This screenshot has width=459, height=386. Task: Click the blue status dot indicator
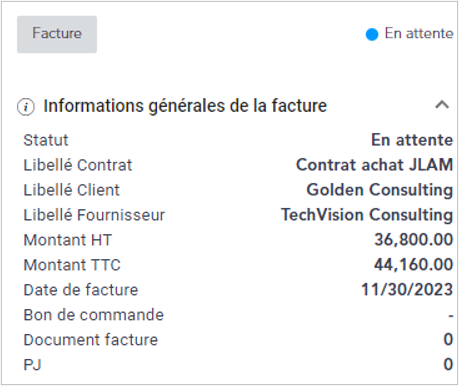[372, 34]
